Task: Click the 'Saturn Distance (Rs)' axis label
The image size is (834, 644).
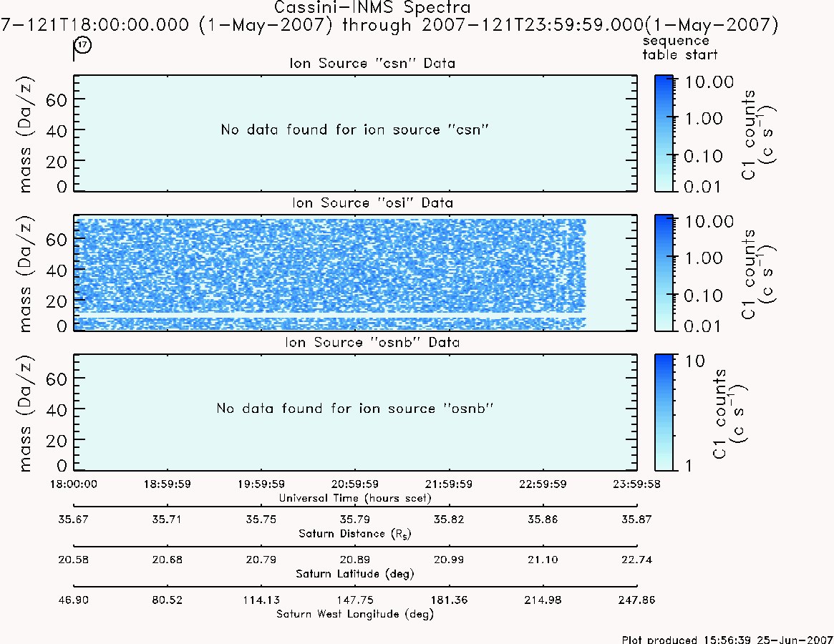Action: [355, 534]
